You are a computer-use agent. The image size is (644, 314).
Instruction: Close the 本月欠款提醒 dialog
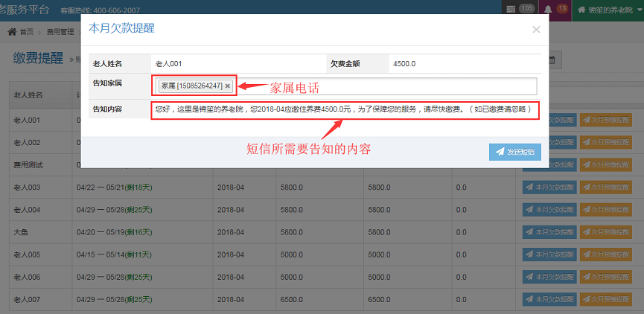pyautogui.click(x=536, y=30)
